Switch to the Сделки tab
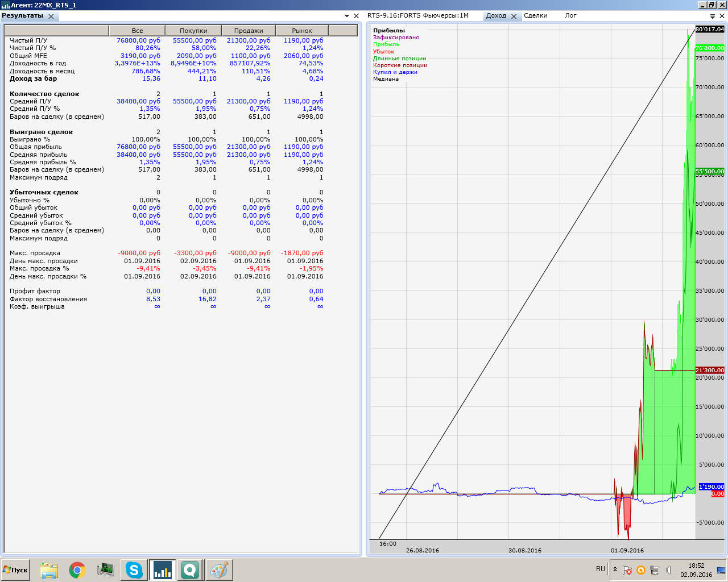This screenshot has width=728, height=582. (535, 16)
